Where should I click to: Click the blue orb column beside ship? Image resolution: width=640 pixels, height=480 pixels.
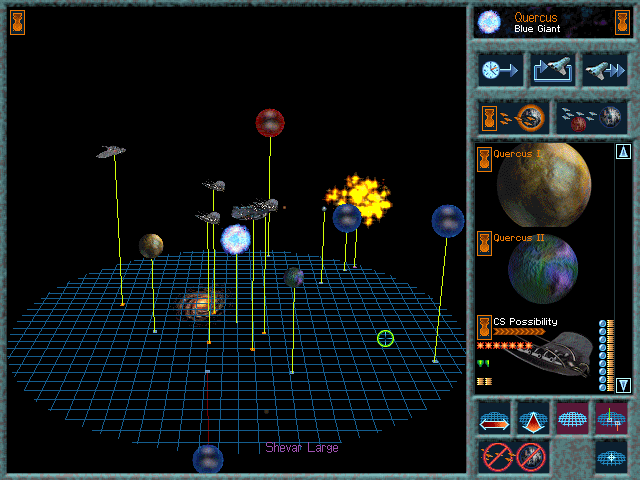click(602, 356)
